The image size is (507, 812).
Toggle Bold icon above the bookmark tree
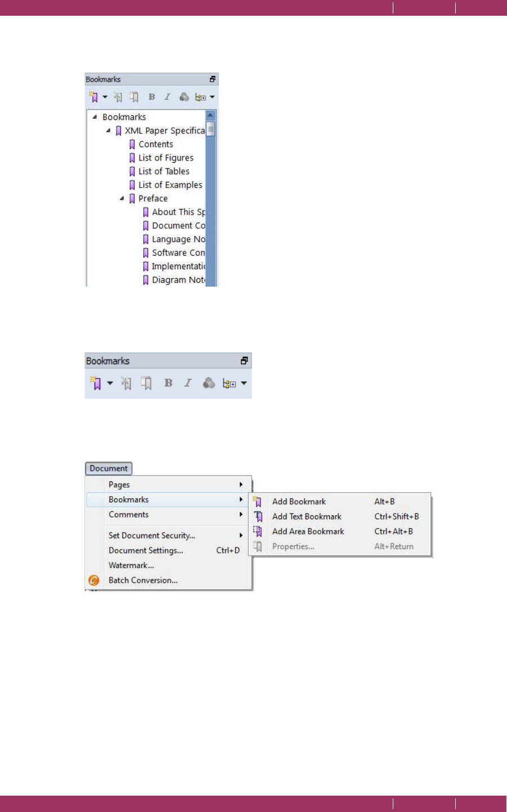[x=151, y=97]
